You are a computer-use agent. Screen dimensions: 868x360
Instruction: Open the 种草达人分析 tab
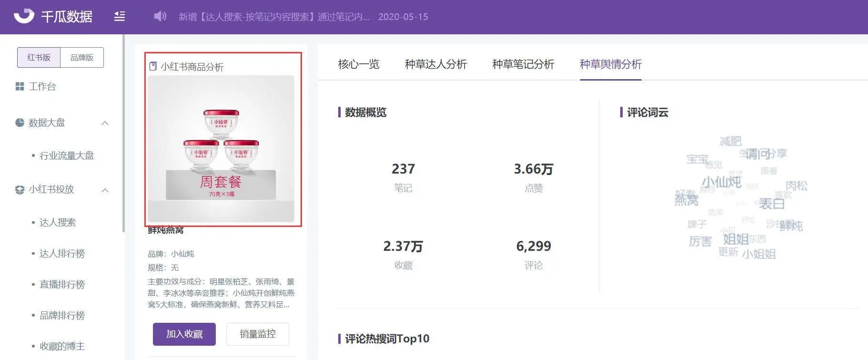click(x=436, y=64)
